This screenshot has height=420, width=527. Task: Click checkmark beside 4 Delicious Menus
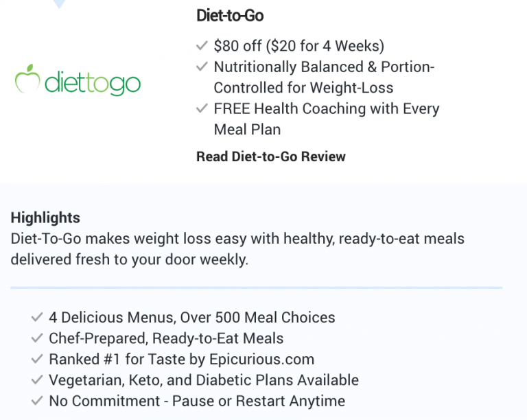(x=37, y=317)
